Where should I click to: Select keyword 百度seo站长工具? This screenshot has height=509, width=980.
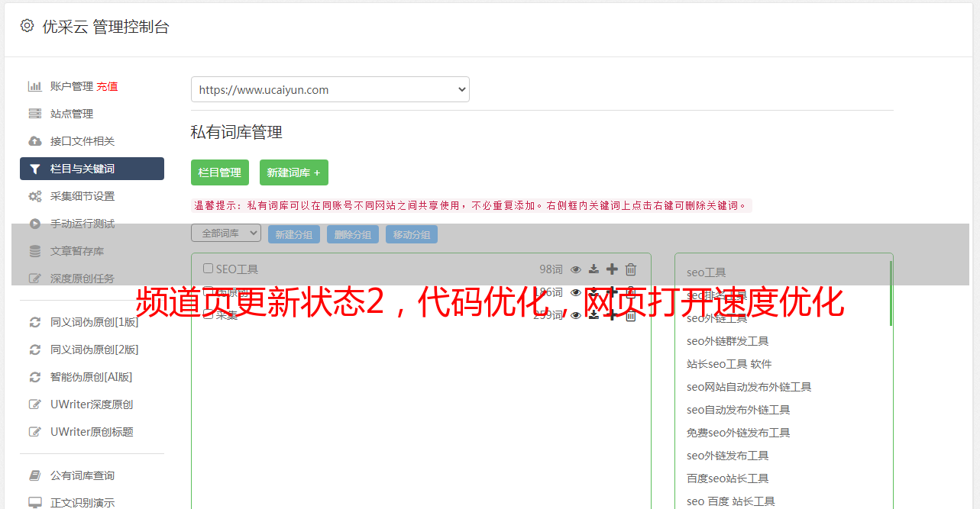(728, 478)
